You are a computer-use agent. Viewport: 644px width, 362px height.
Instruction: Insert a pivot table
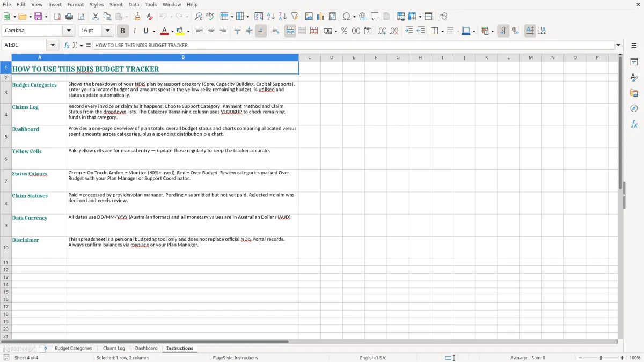(333, 17)
